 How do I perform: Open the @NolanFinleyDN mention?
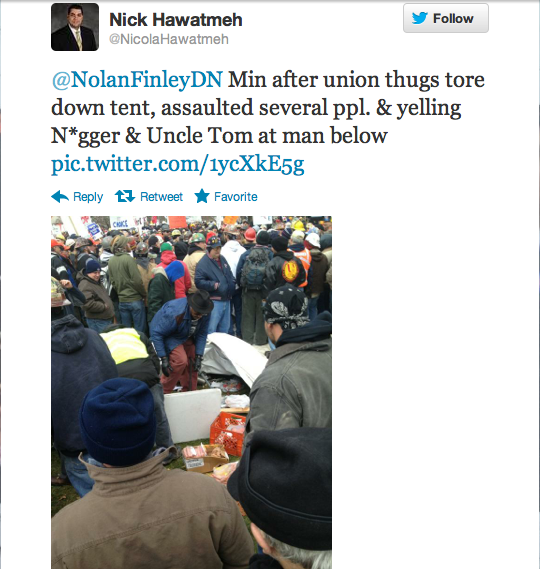[137, 79]
